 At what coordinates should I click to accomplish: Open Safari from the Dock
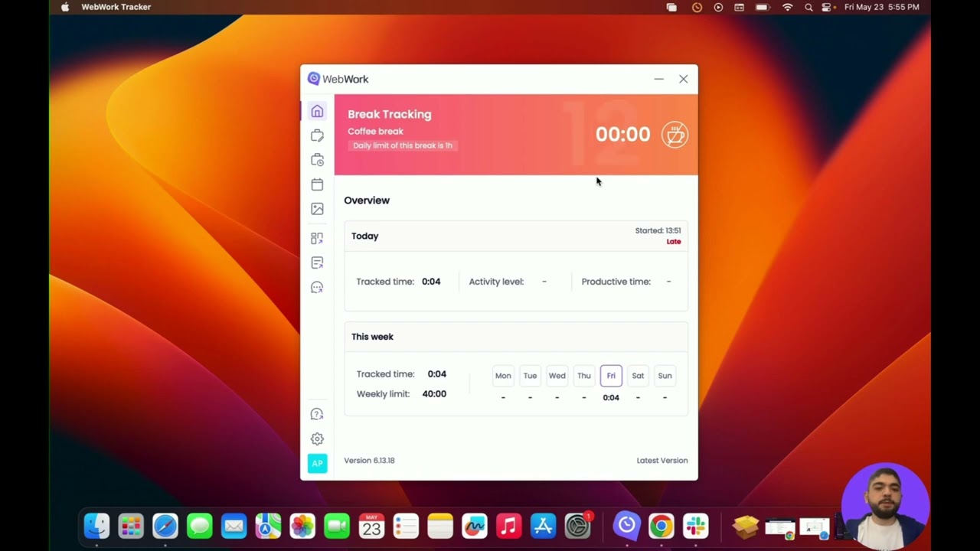coord(165,526)
